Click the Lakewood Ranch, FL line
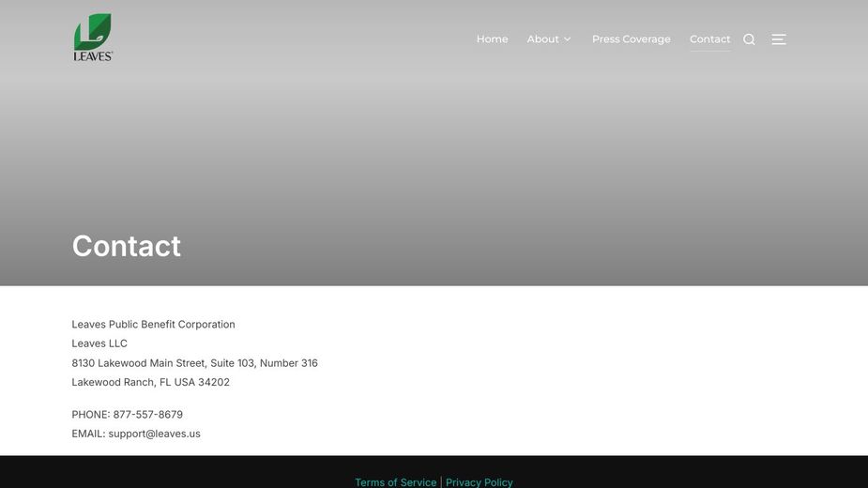The width and height of the screenshot is (868, 488). tap(150, 383)
